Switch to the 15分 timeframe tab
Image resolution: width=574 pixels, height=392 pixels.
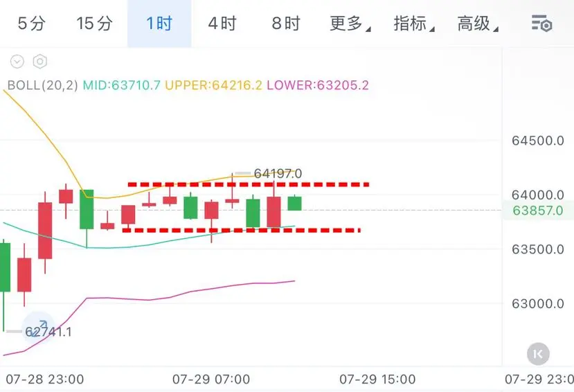click(x=94, y=24)
